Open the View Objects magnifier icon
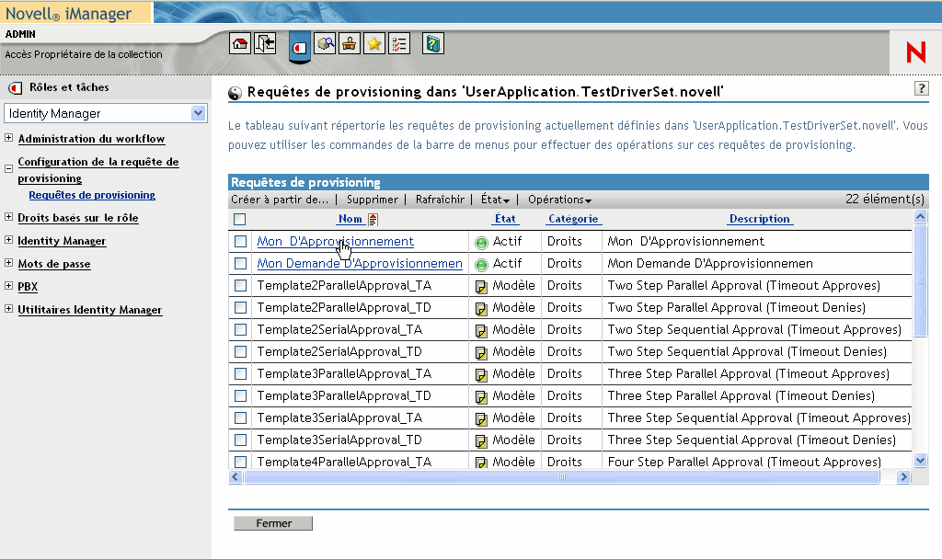 [325, 43]
